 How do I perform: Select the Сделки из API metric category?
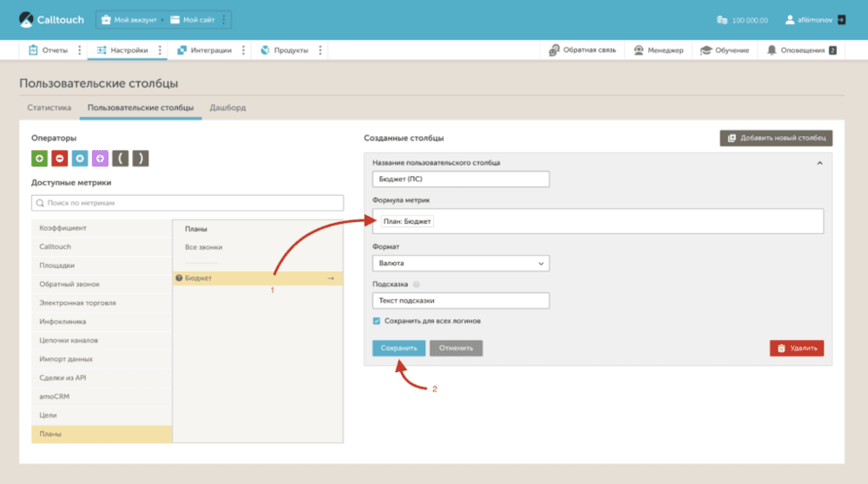click(102, 378)
